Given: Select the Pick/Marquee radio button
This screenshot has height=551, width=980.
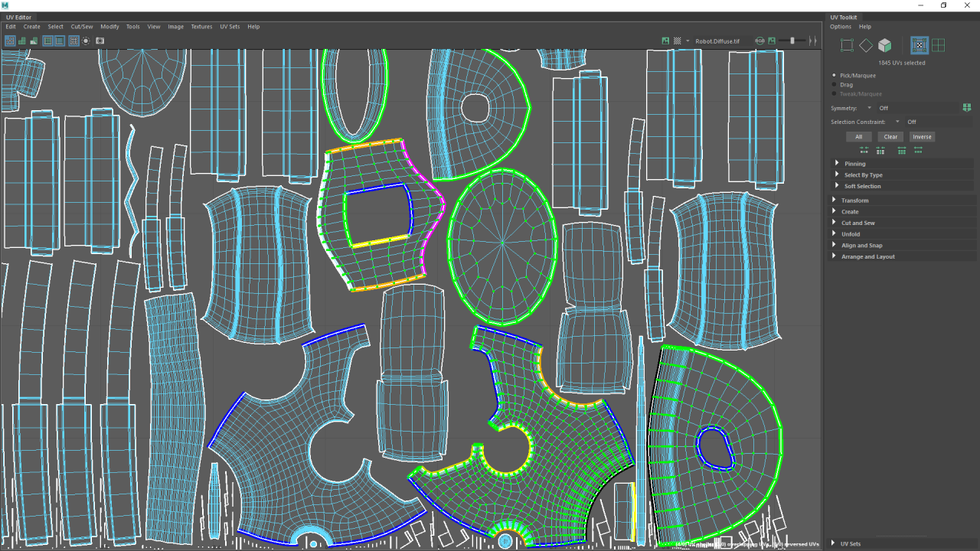Looking at the screenshot, I should pyautogui.click(x=835, y=76).
